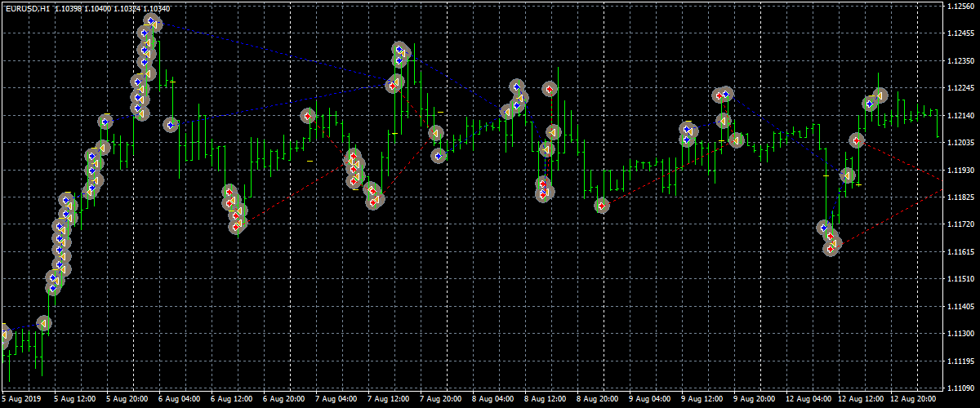This screenshot has width=980, height=408.
Task: Click price axis label 1.11300
Action: (960, 333)
